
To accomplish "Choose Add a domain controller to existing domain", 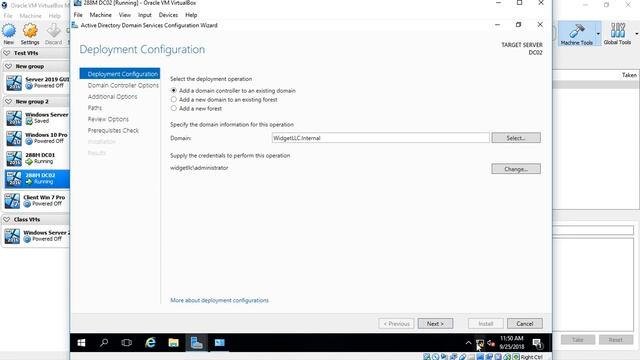I will [x=174, y=90].
